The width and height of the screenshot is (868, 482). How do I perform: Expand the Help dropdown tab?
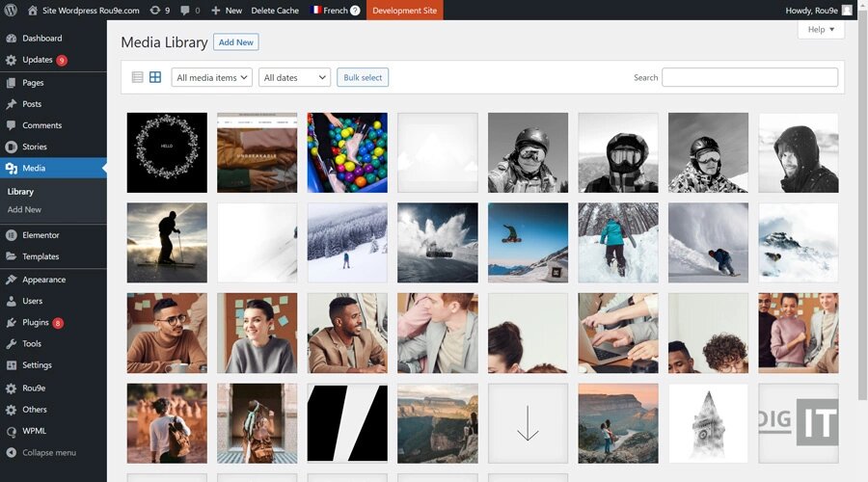(821, 29)
